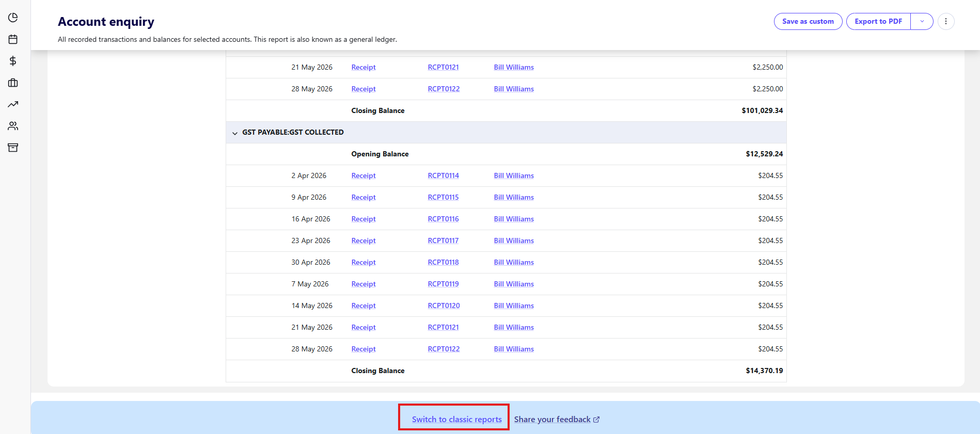Open RCPT0117 reference link
980x434 pixels.
443,240
